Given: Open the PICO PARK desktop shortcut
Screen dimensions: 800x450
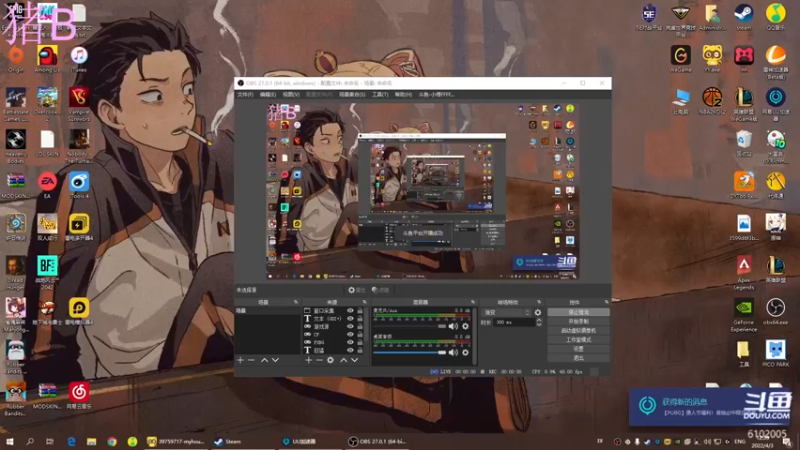Looking at the screenshot, I should coord(776,354).
